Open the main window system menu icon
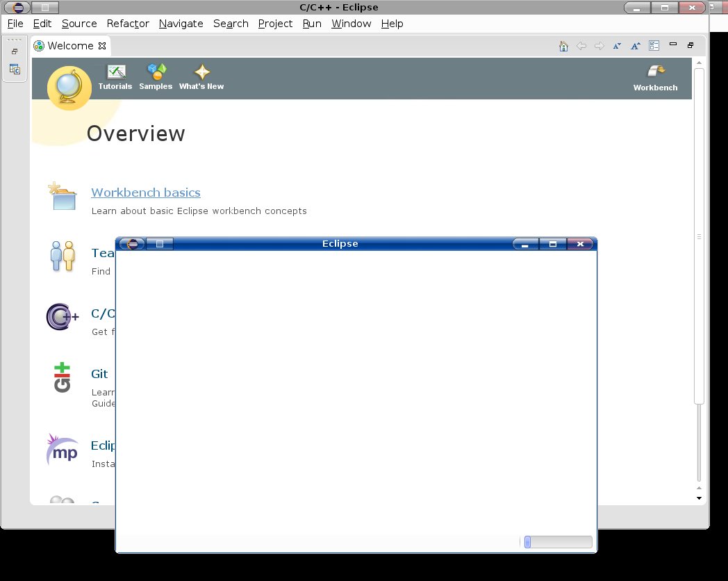This screenshot has height=581, width=728. point(17,8)
